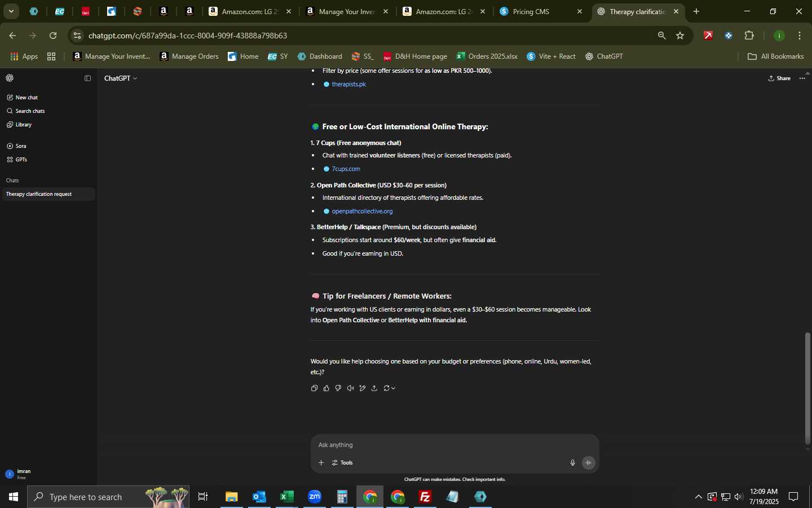This screenshot has width=812, height=508.
Task: Open Search chats
Action: (48, 111)
